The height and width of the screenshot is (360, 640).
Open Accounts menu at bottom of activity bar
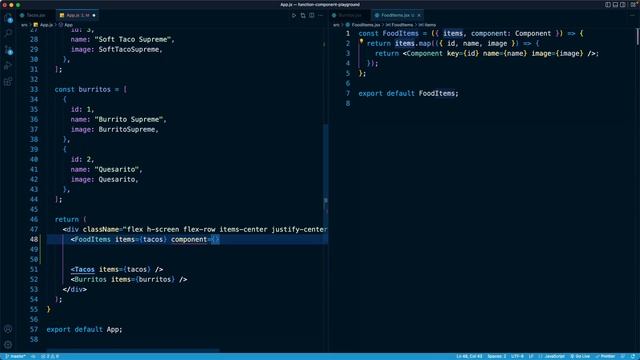[x=8, y=329]
